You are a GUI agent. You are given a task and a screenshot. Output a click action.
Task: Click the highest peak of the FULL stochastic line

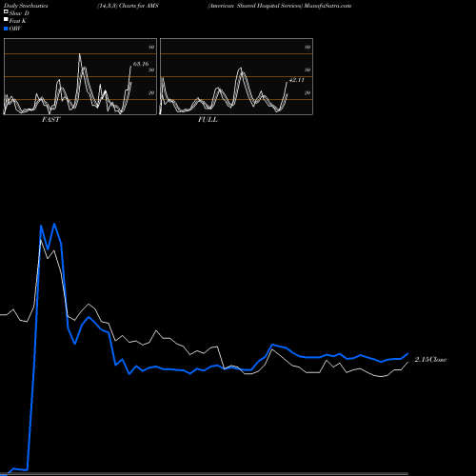click(x=241, y=68)
